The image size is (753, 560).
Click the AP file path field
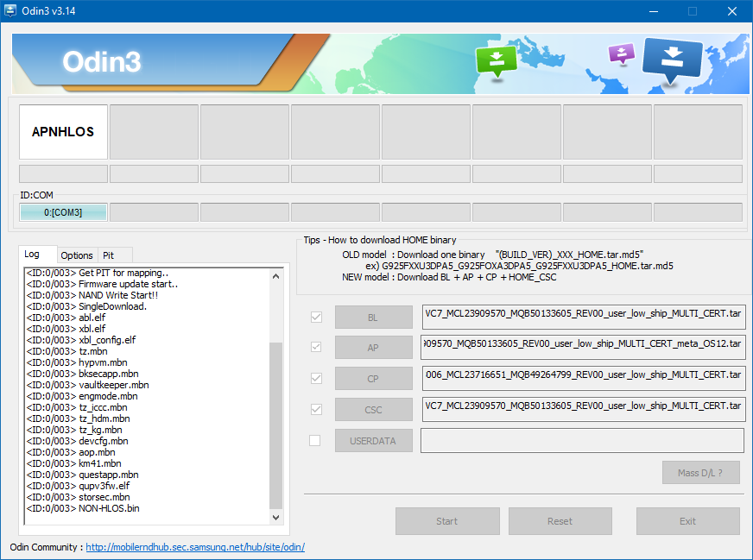click(583, 348)
